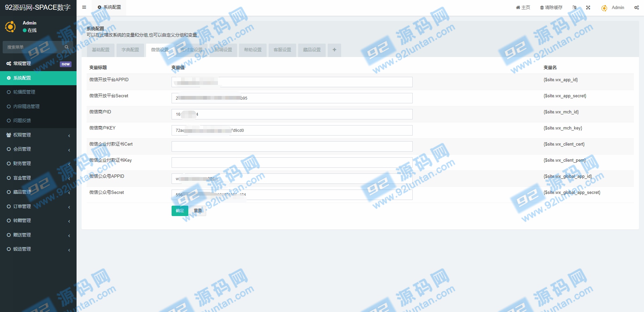This screenshot has width=644, height=312.
Task: Open the Admin avatar in top bar
Action: click(x=604, y=8)
